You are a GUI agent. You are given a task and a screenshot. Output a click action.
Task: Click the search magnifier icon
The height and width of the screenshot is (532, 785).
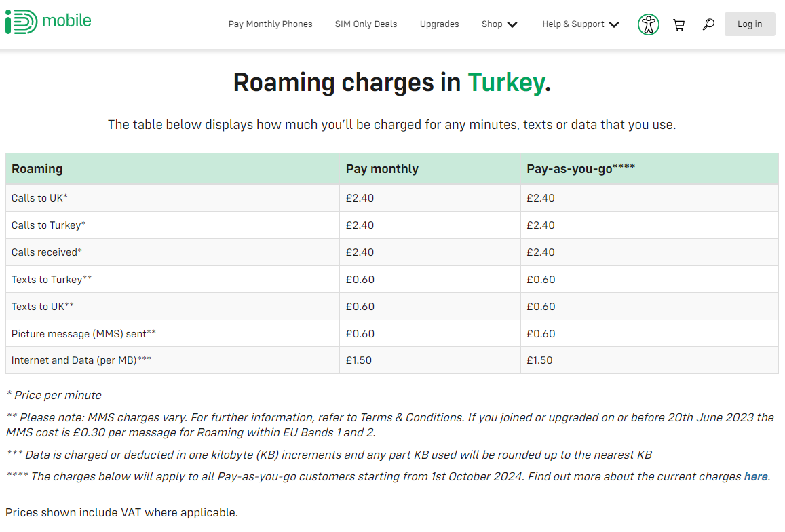click(x=708, y=24)
